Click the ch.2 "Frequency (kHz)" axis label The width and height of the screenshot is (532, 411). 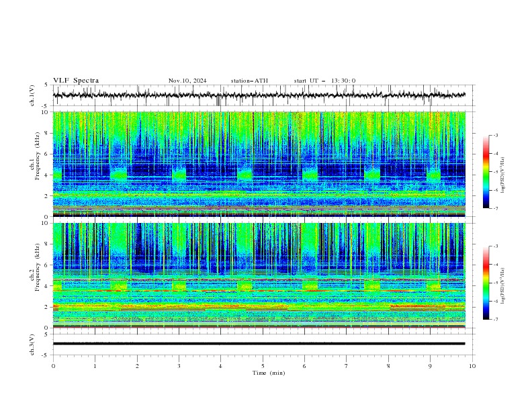tap(38, 267)
